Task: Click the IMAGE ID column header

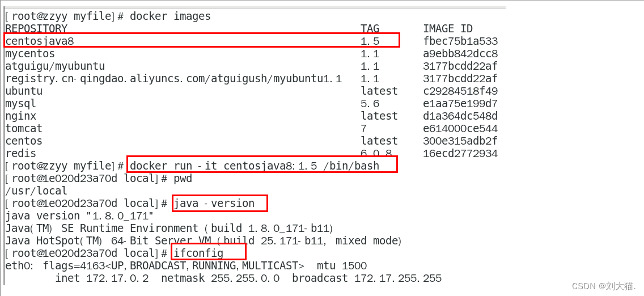Action: (447, 29)
